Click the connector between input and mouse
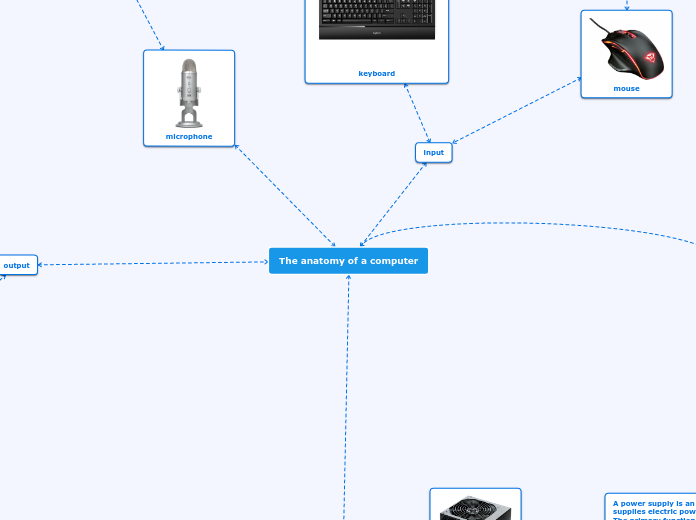Image resolution: width=696 pixels, height=520 pixels. [515, 111]
